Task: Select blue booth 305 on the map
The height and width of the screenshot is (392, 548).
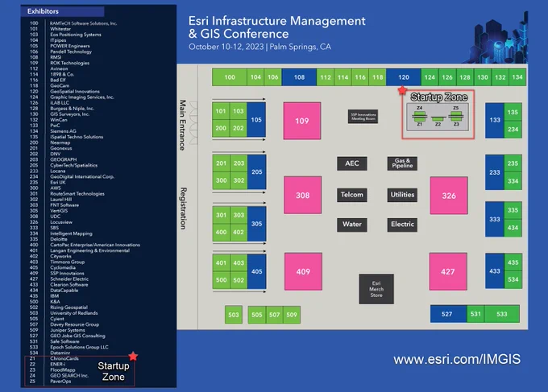Action: pos(256,224)
